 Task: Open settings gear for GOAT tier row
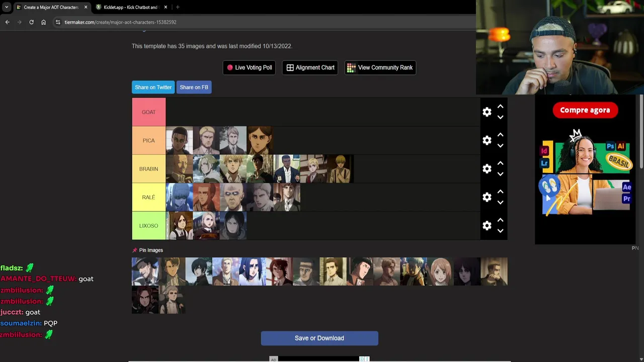click(x=487, y=112)
